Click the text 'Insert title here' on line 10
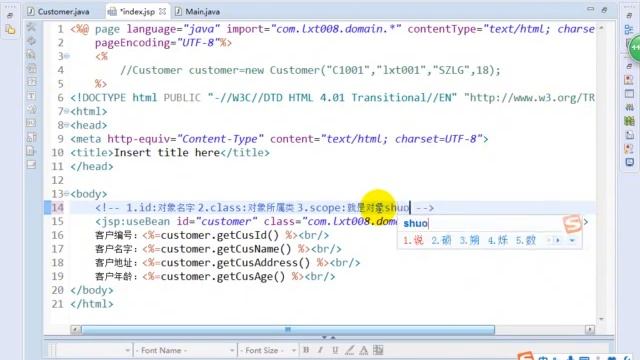 pyautogui.click(x=167, y=153)
